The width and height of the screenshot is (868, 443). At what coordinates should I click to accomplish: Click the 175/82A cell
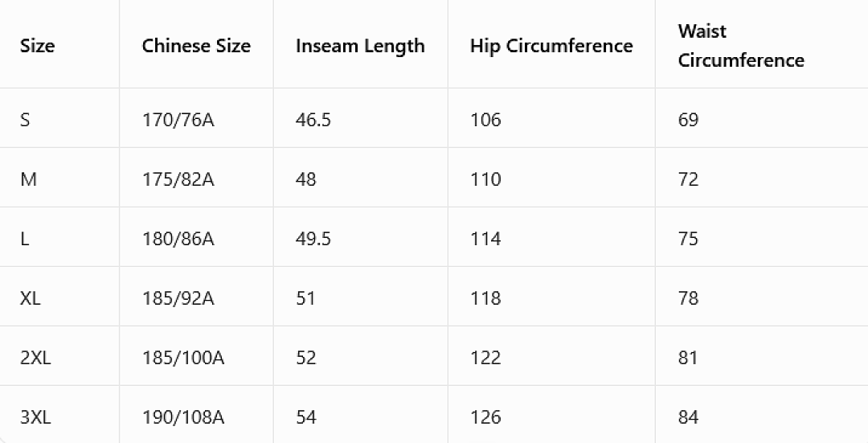click(x=178, y=179)
